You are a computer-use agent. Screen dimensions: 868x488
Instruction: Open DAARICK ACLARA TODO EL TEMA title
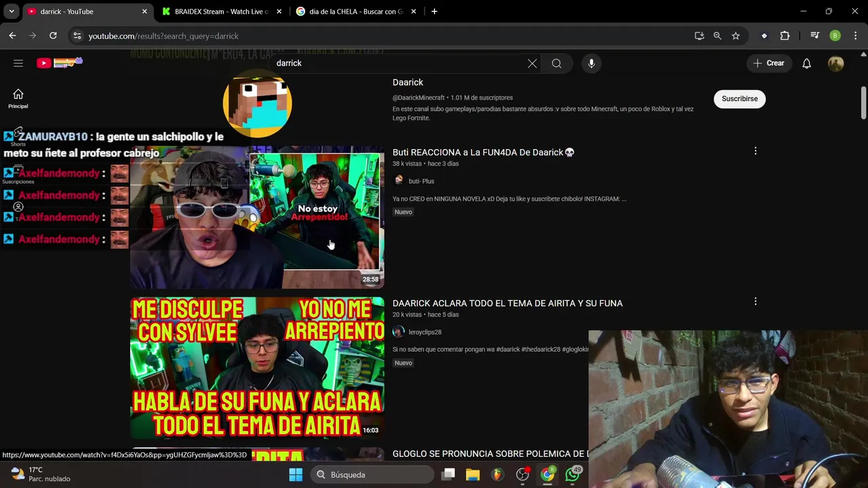pyautogui.click(x=507, y=303)
